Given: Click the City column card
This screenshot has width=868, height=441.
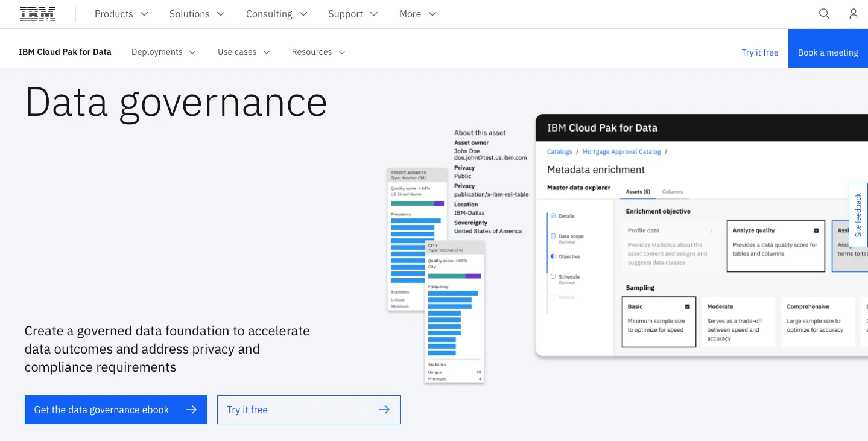Looking at the screenshot, I should pos(455,312).
